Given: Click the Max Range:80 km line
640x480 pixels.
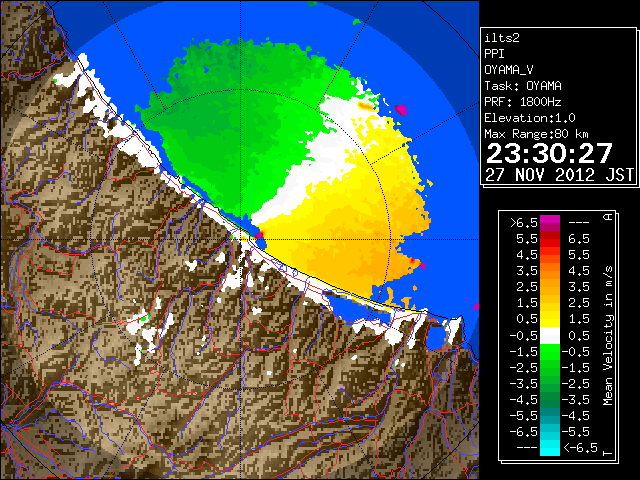Looking at the screenshot, I should coord(536,134).
